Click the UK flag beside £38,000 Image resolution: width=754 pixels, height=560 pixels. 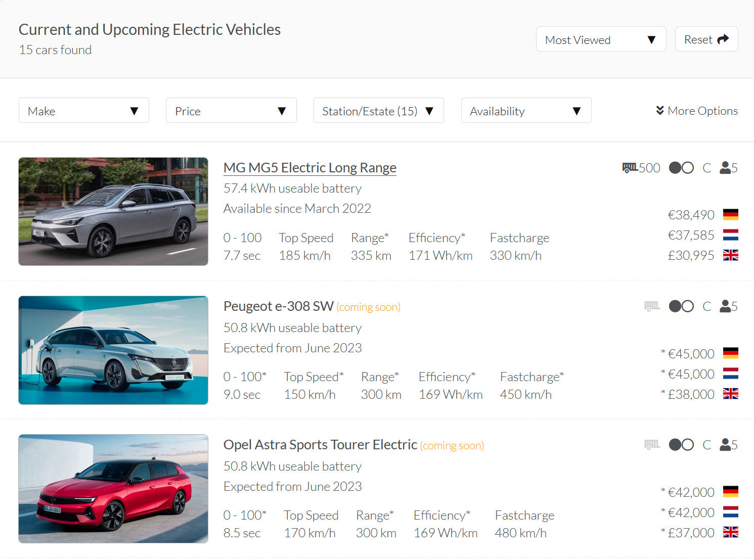pyautogui.click(x=731, y=394)
